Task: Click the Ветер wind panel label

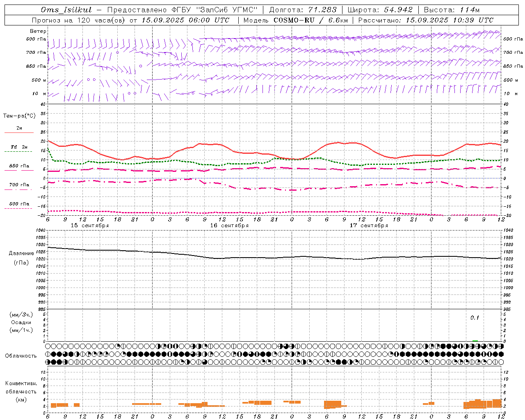Action: pos(38,31)
